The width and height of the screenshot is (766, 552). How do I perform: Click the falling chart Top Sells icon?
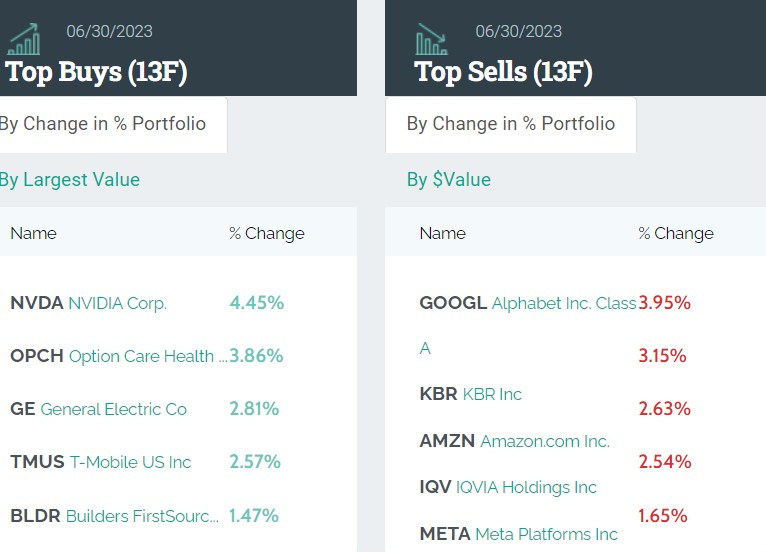(x=432, y=40)
